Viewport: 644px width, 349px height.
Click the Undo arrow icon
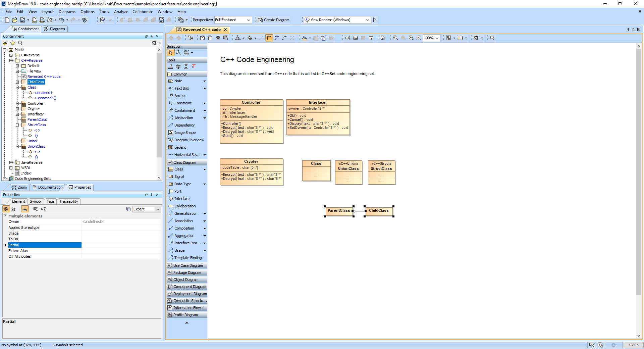[x=61, y=20]
